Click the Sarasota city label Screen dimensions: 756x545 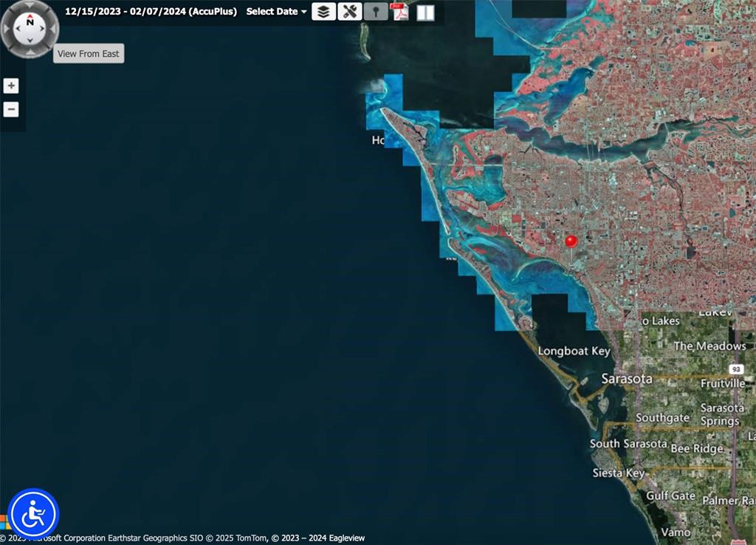[627, 379]
